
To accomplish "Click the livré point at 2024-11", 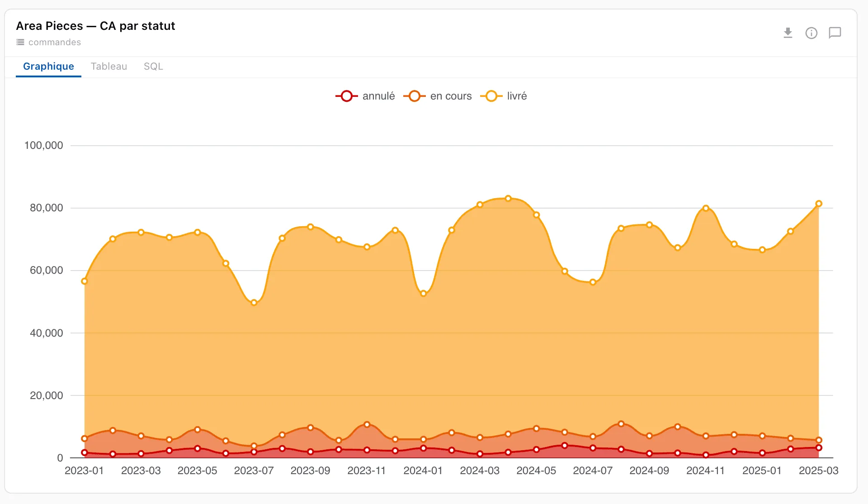I will tap(706, 208).
